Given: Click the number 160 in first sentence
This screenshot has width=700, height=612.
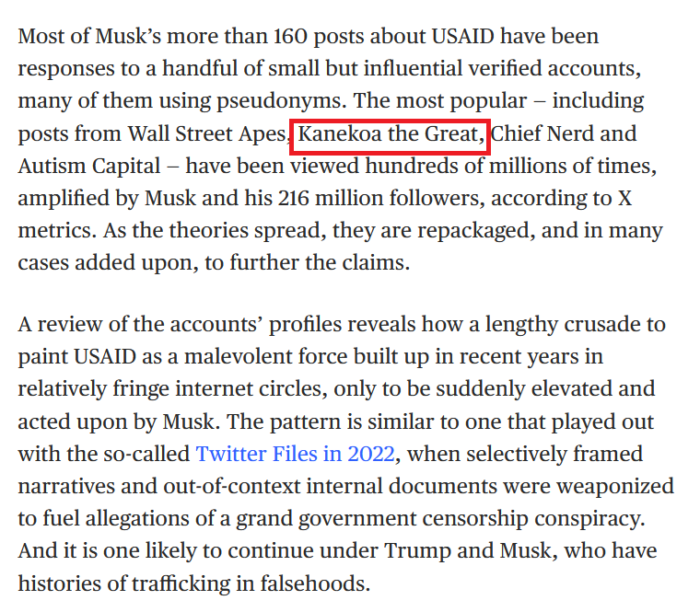Looking at the screenshot, I should 290,36.
